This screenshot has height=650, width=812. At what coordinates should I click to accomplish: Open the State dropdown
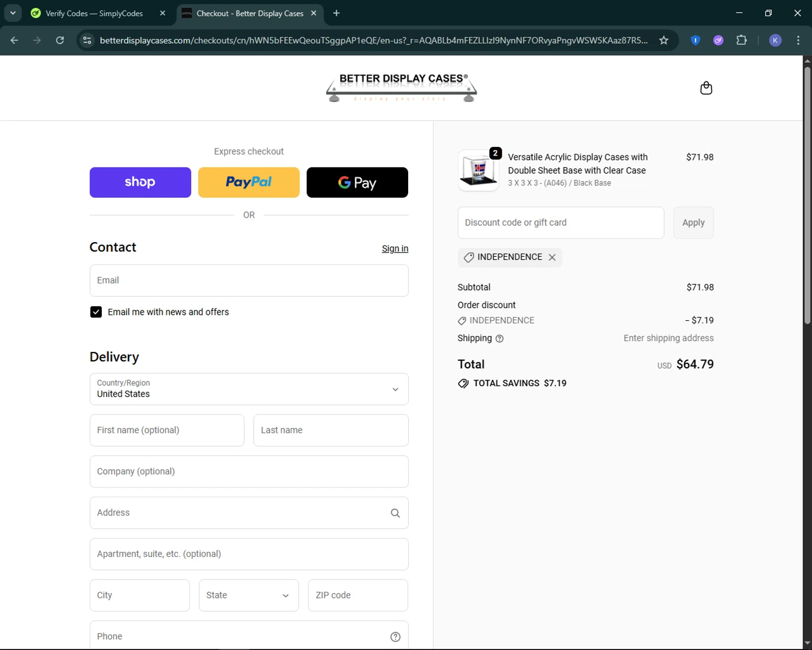248,595
